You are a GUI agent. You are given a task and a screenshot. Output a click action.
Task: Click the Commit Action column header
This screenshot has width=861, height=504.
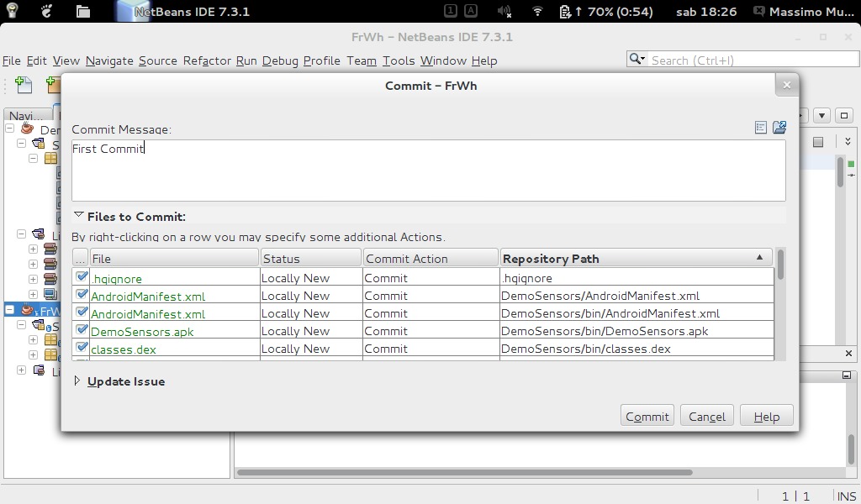pos(430,259)
